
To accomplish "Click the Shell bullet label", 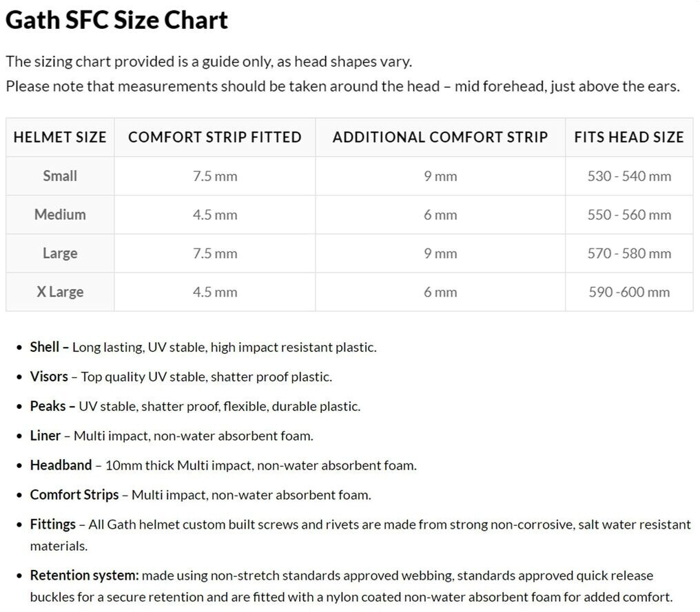I will pos(45,347).
